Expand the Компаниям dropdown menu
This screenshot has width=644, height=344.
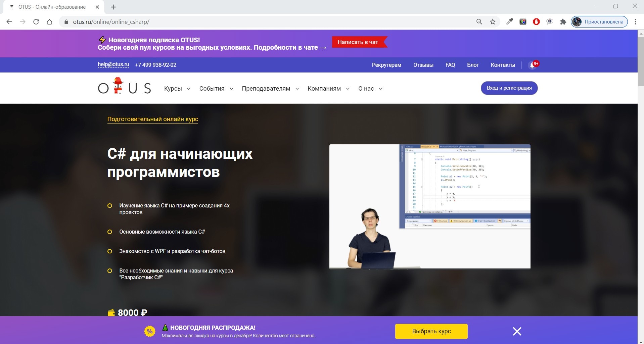point(328,89)
